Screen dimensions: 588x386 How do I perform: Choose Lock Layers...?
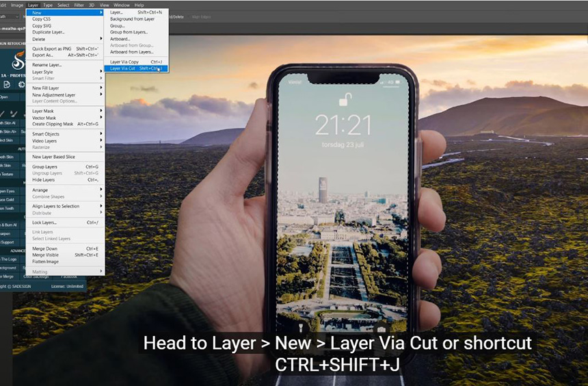tap(65, 222)
